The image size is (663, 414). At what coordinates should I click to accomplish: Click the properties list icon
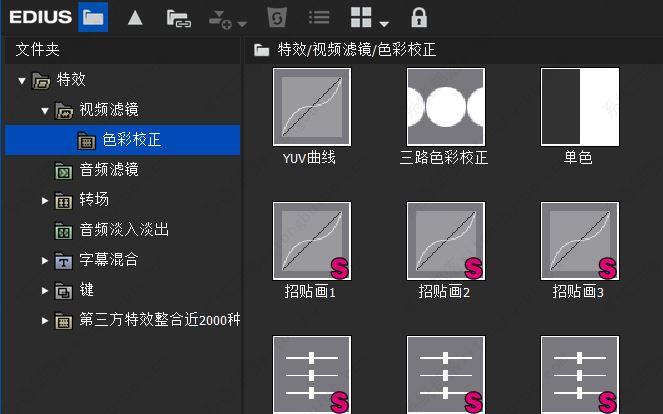click(x=319, y=18)
